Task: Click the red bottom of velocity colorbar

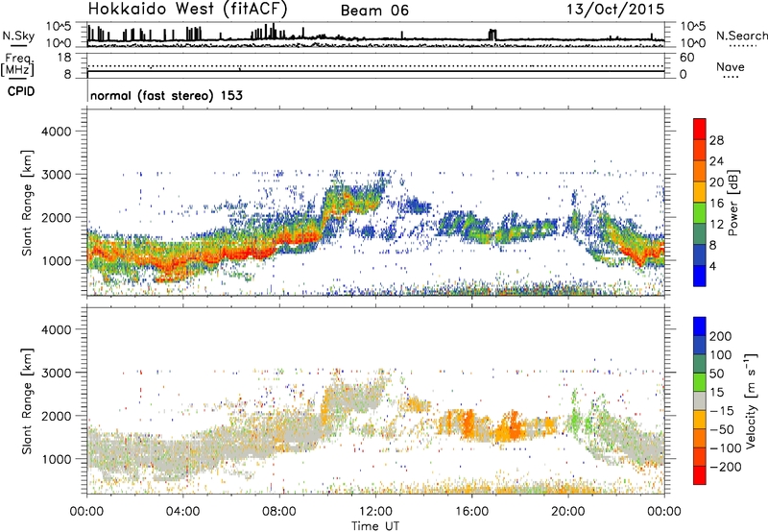Action: pos(700,475)
